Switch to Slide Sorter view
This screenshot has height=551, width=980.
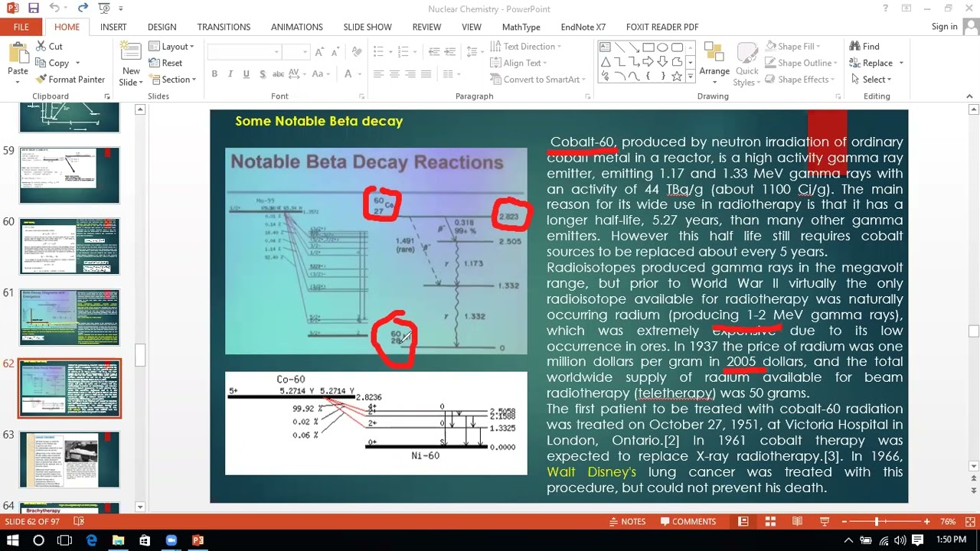point(770,522)
